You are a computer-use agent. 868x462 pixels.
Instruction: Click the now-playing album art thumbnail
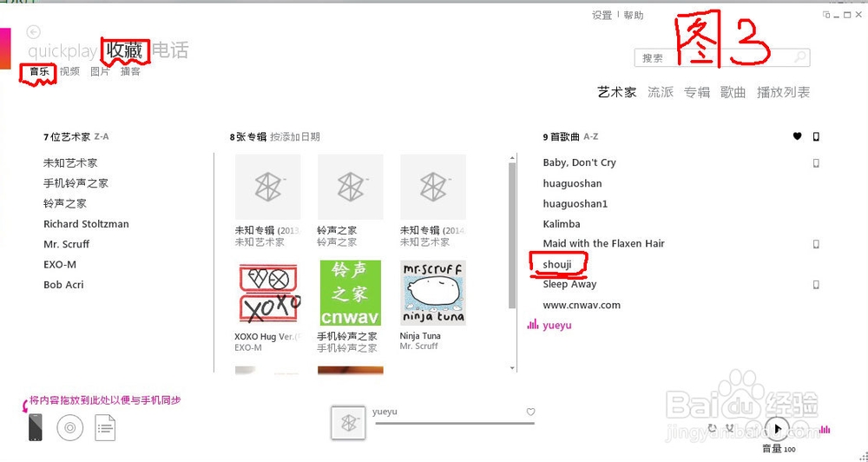point(348,423)
